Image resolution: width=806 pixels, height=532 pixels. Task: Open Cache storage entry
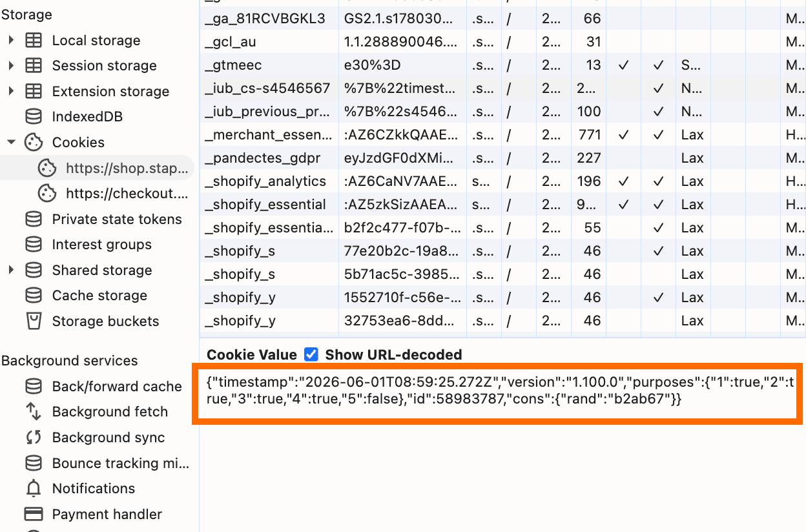99,296
